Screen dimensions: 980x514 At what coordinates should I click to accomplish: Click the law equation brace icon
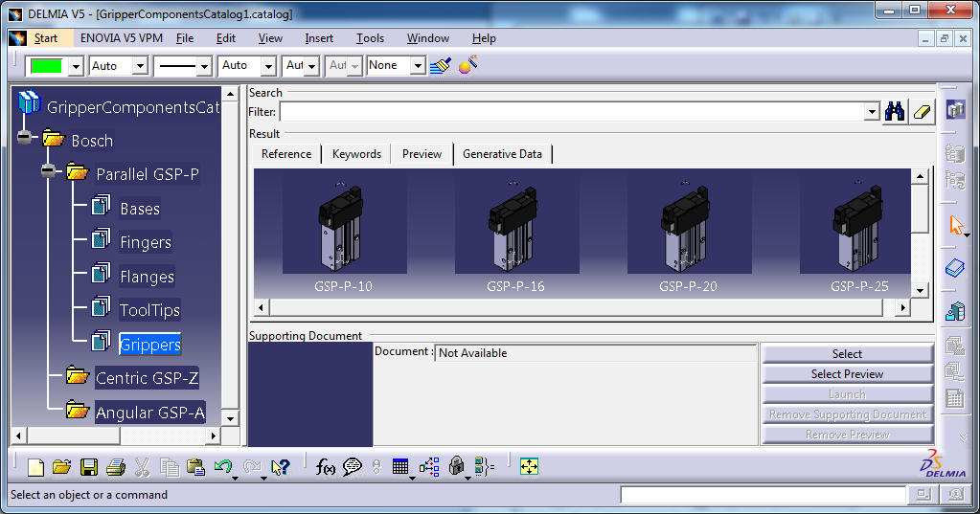pyautogui.click(x=485, y=466)
